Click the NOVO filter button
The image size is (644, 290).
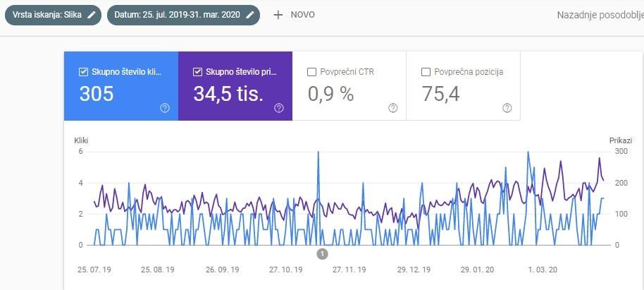(295, 16)
